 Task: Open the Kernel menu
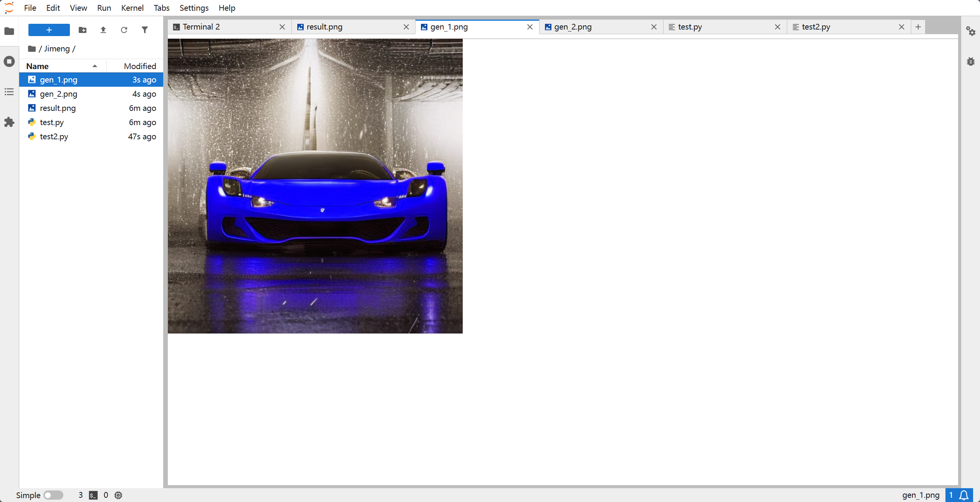click(x=132, y=8)
